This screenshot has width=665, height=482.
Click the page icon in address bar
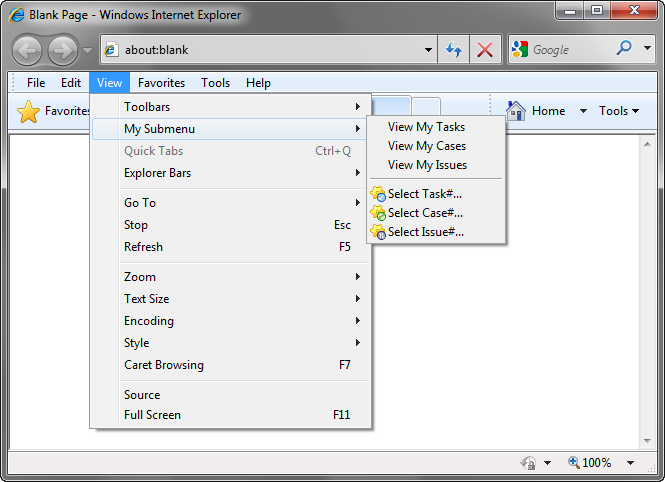(x=111, y=50)
